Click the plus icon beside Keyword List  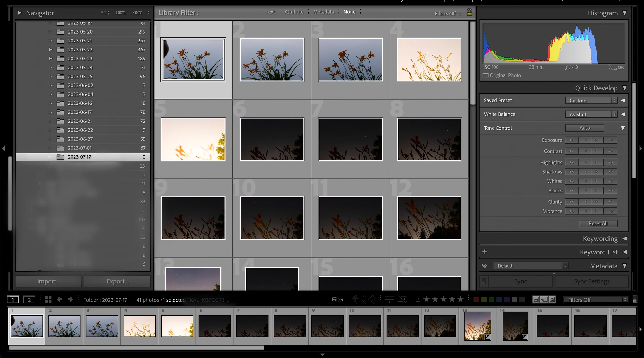[x=484, y=252]
